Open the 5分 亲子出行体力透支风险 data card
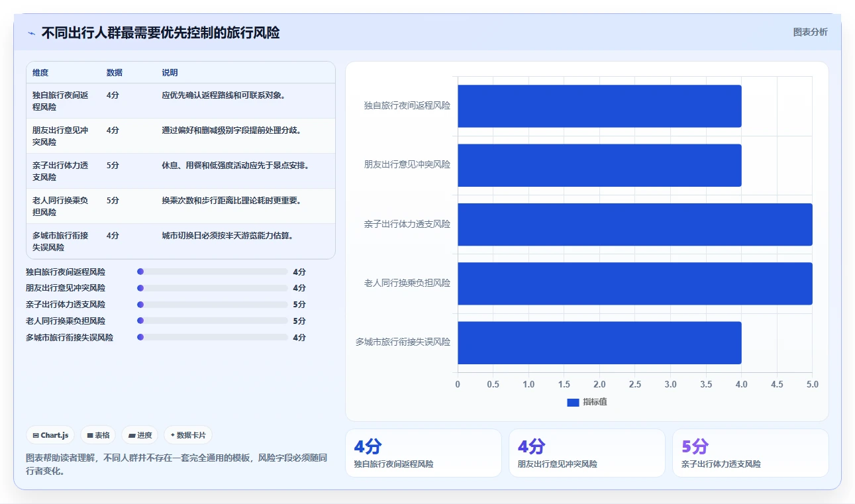Viewport: 855px width, 504px height. tap(750, 453)
